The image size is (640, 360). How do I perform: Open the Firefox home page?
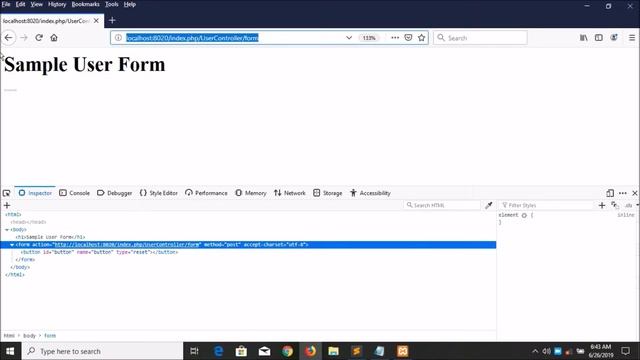54,38
